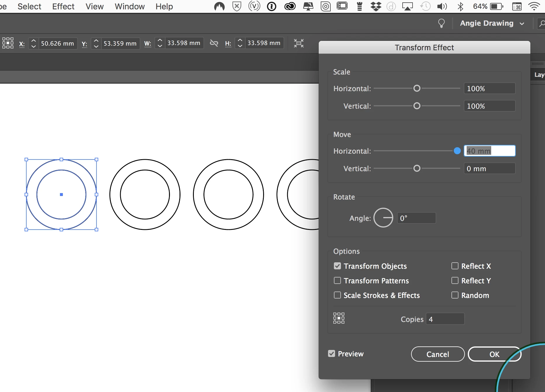The width and height of the screenshot is (545, 392).
Task: Toggle constrain width and height proportions link
Action: coord(214,43)
